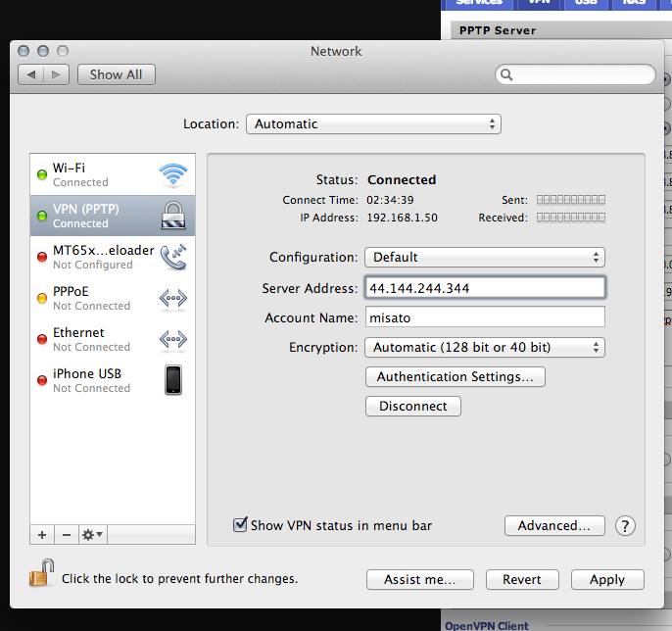Screen dimensions: 672x631
Task: Click the Connect Time value 02:34:39
Action: pos(390,200)
